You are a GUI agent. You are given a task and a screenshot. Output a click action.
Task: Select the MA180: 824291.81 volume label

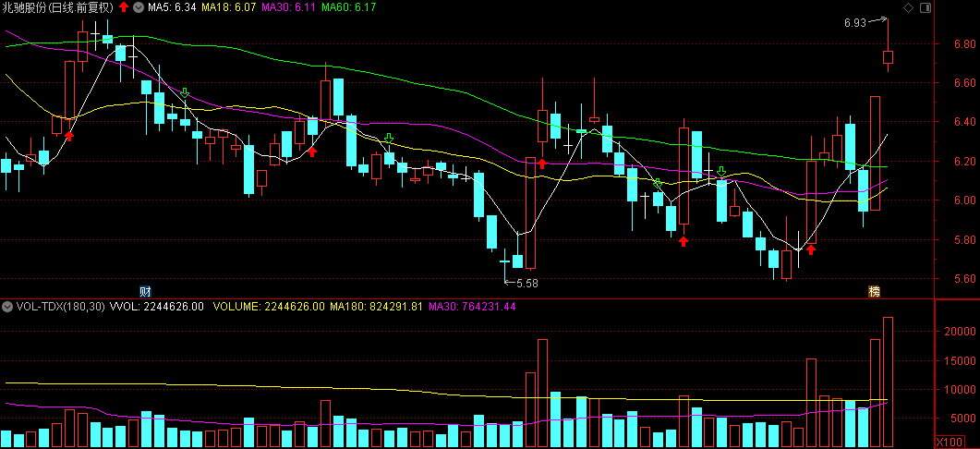(x=377, y=307)
